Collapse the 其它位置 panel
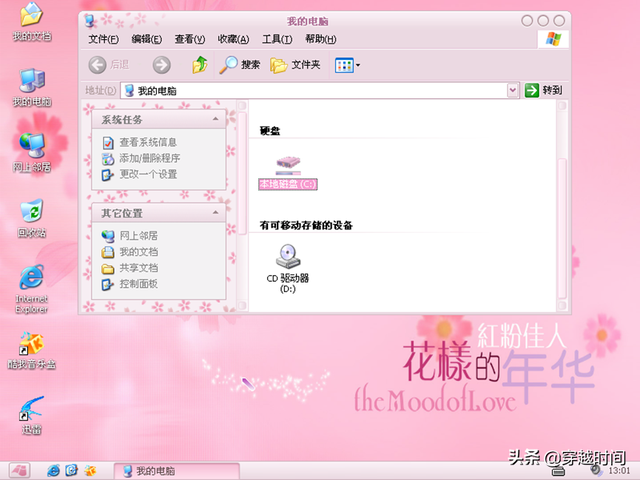 (215, 213)
